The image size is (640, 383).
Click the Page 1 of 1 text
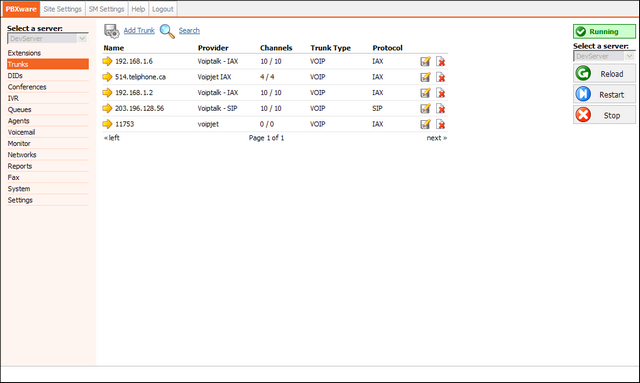pyautogui.click(x=266, y=138)
